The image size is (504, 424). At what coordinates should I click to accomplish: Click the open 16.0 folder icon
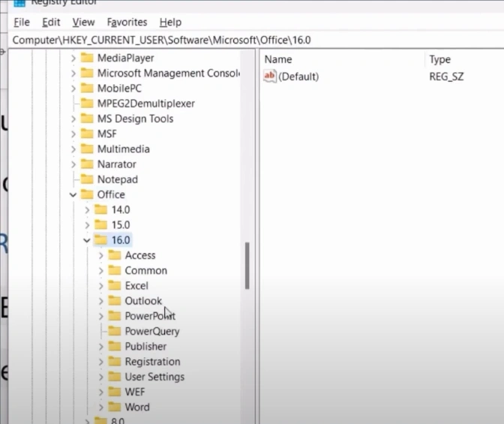(x=100, y=240)
